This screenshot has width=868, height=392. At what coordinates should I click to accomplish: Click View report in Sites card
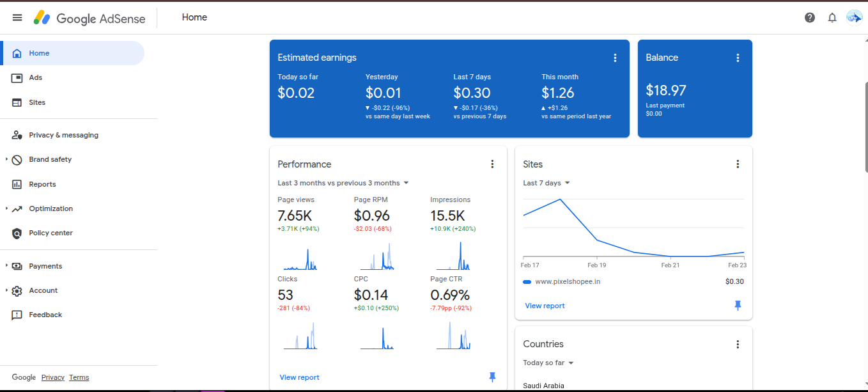point(545,306)
